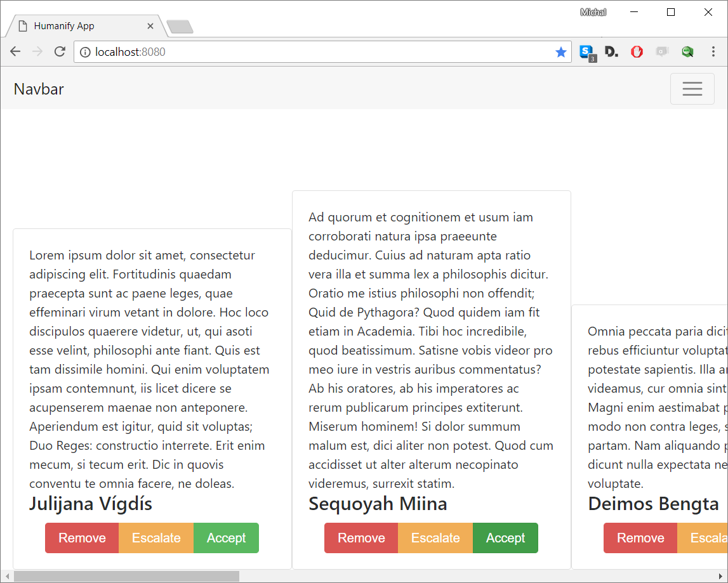Accept Julijana Vígdís entry

[226, 538]
